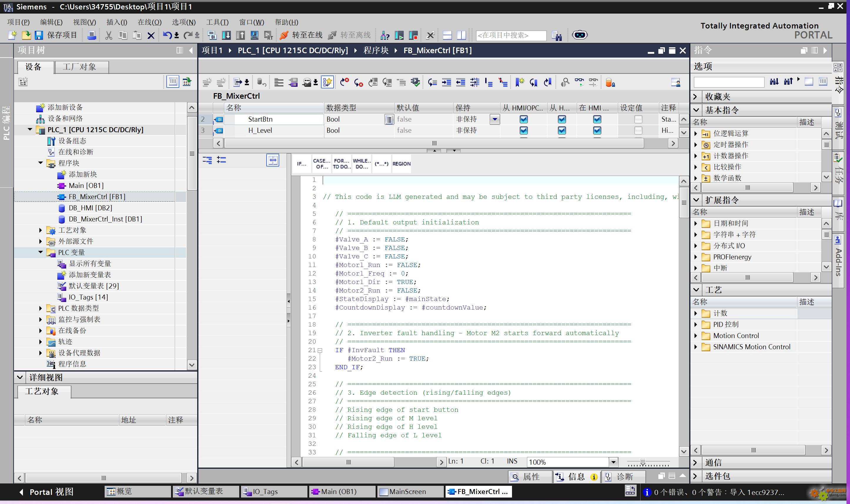Image resolution: width=850 pixels, height=504 pixels.
Task: Expand the 通信 section
Action: click(x=695, y=463)
